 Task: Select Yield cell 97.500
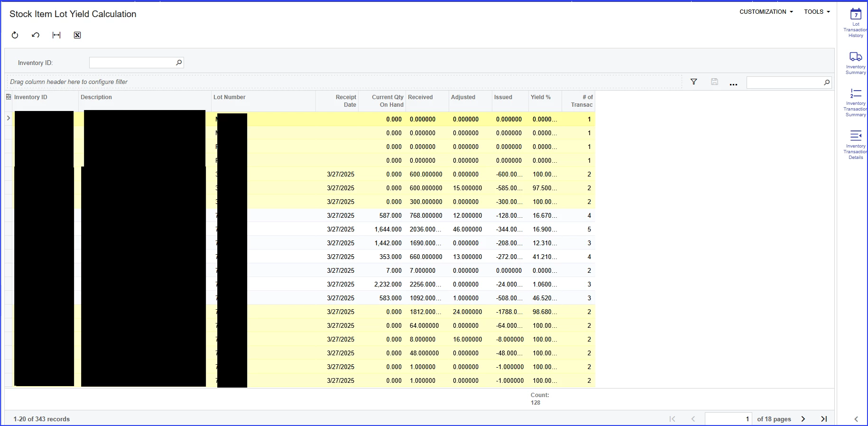pos(545,188)
